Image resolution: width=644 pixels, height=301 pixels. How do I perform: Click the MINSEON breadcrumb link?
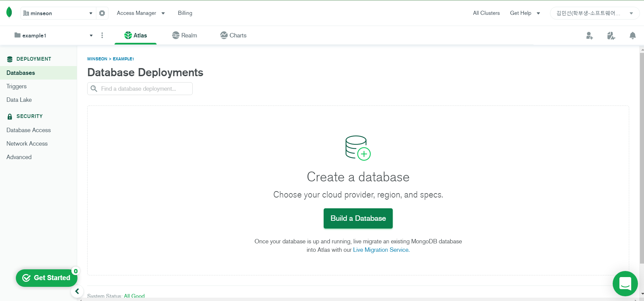point(97,59)
